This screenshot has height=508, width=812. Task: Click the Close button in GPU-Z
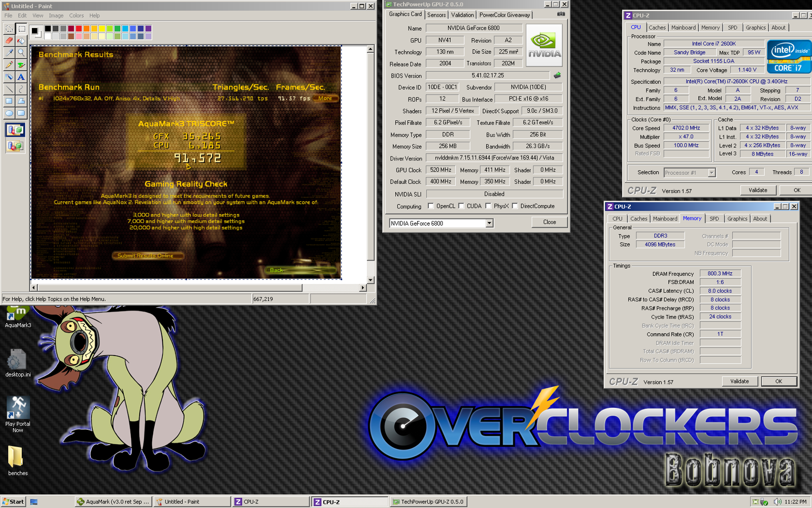tap(549, 222)
